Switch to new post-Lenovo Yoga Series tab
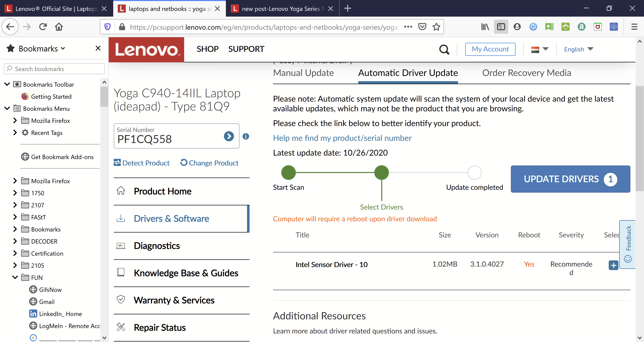644x342 pixels. pyautogui.click(x=282, y=9)
